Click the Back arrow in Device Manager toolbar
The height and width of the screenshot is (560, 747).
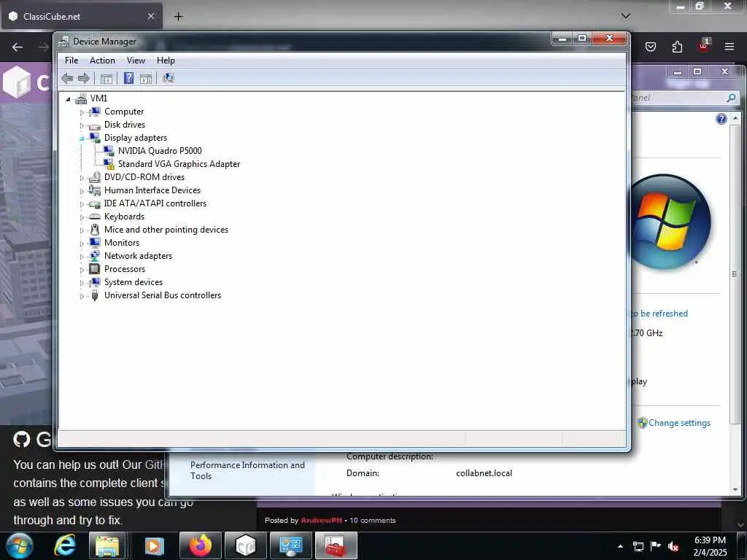click(67, 78)
